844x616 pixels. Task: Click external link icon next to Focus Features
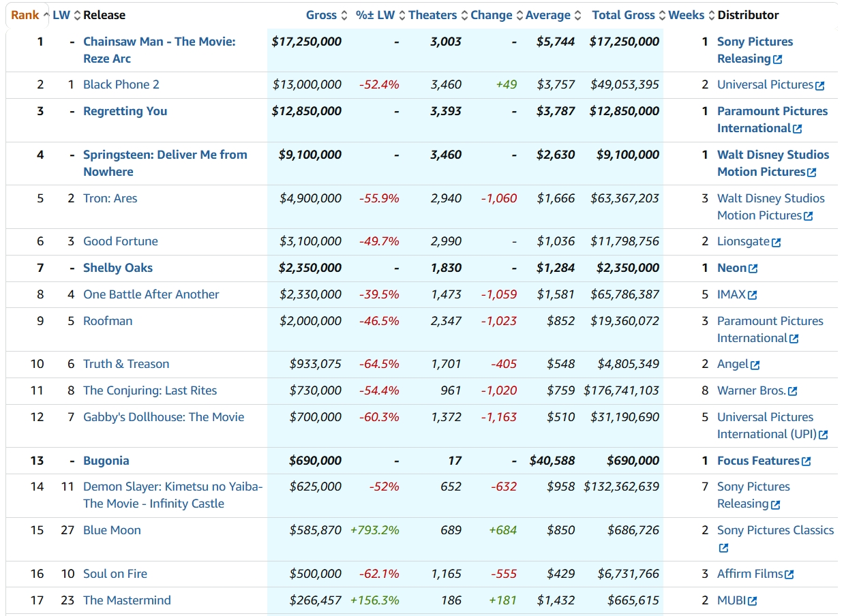806,462
